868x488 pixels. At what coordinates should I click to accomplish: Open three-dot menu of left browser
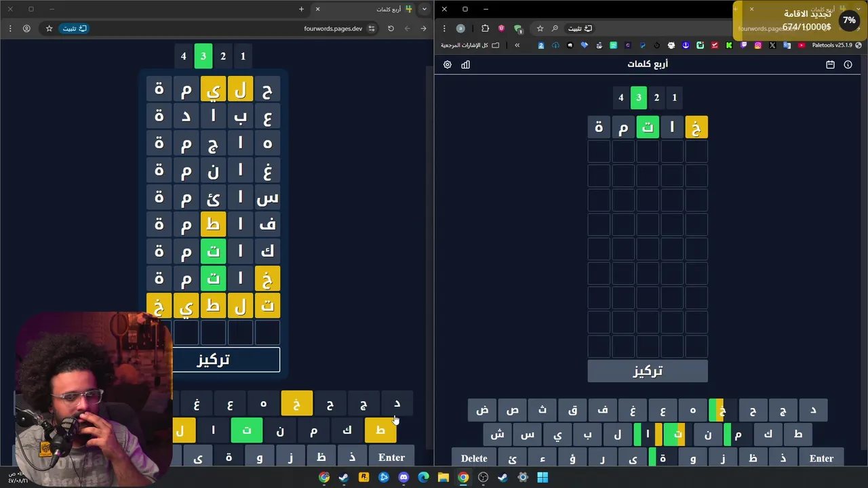click(x=10, y=28)
